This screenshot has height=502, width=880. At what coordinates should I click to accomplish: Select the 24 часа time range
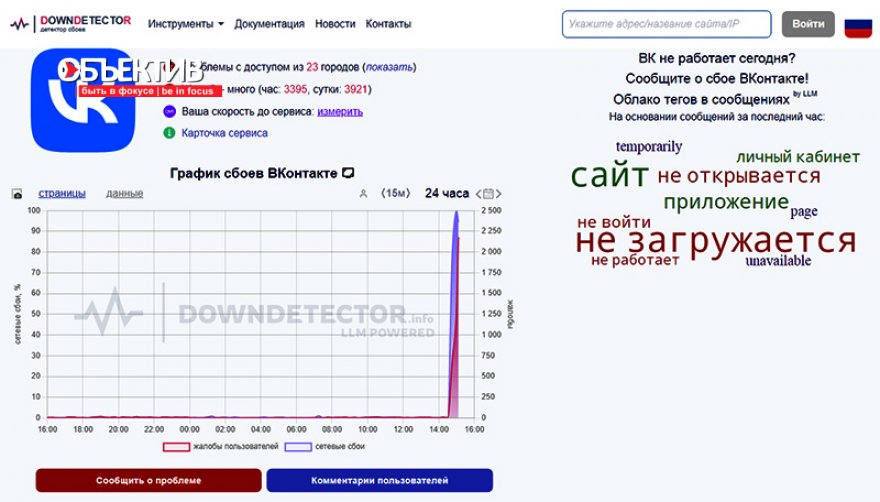tap(447, 193)
